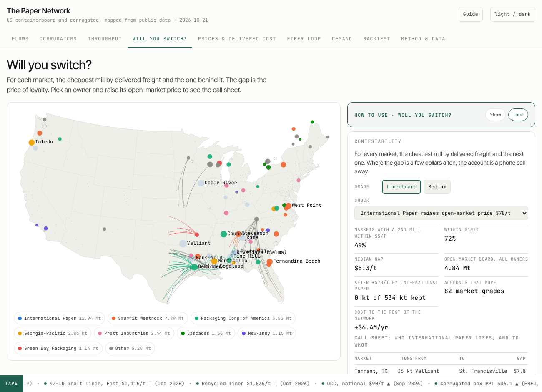Image resolution: width=542 pixels, height=392 pixels.
Task: Go to Prices & Delivered Cost tab
Action: (237, 39)
